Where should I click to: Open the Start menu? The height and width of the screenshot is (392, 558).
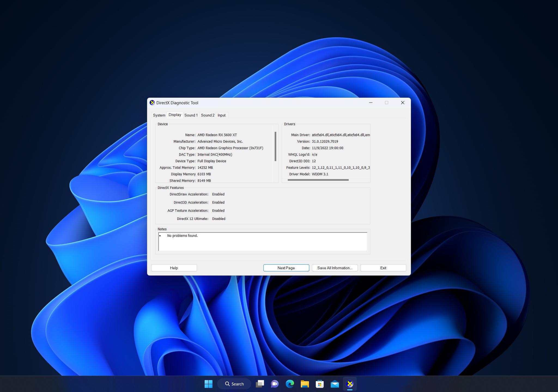tap(208, 384)
